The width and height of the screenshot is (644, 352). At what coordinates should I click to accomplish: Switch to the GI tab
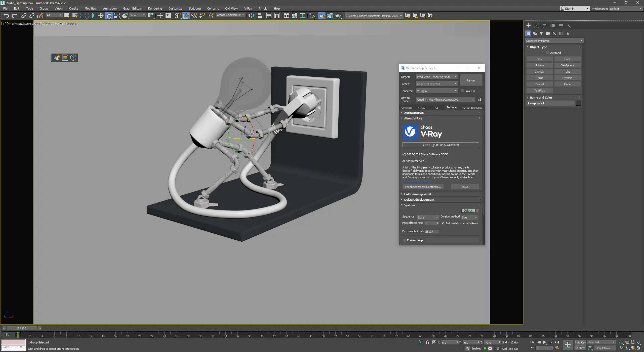tap(437, 108)
